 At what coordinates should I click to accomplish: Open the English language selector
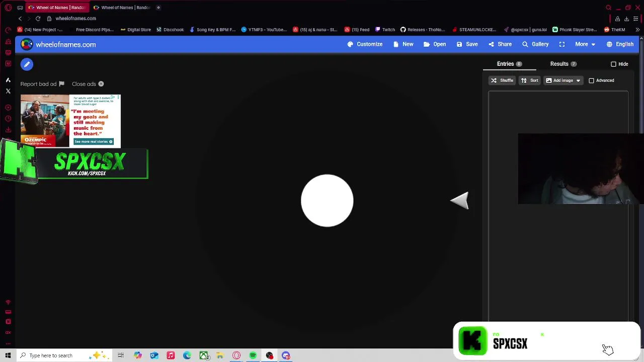(x=620, y=44)
